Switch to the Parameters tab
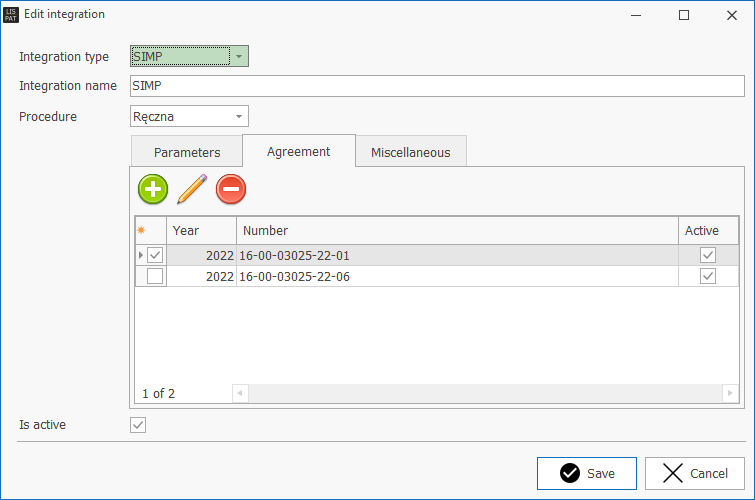Screen dimensions: 755x500 [x=187, y=153]
